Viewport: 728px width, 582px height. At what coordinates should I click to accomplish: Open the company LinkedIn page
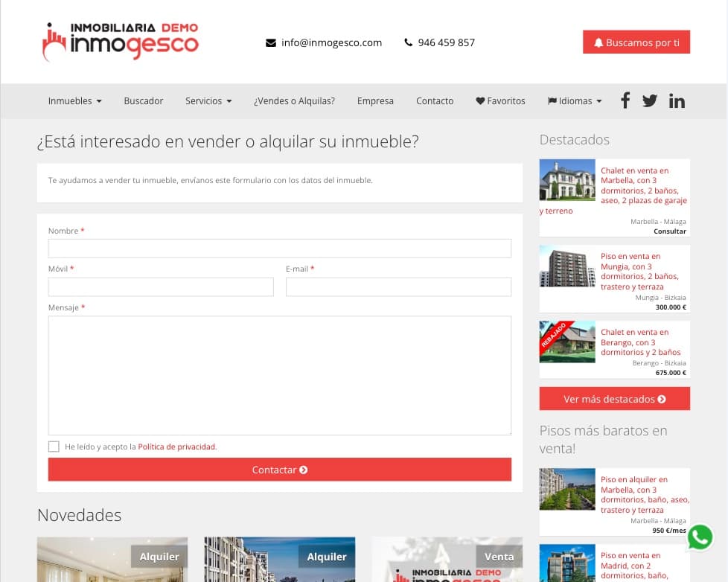tap(677, 100)
